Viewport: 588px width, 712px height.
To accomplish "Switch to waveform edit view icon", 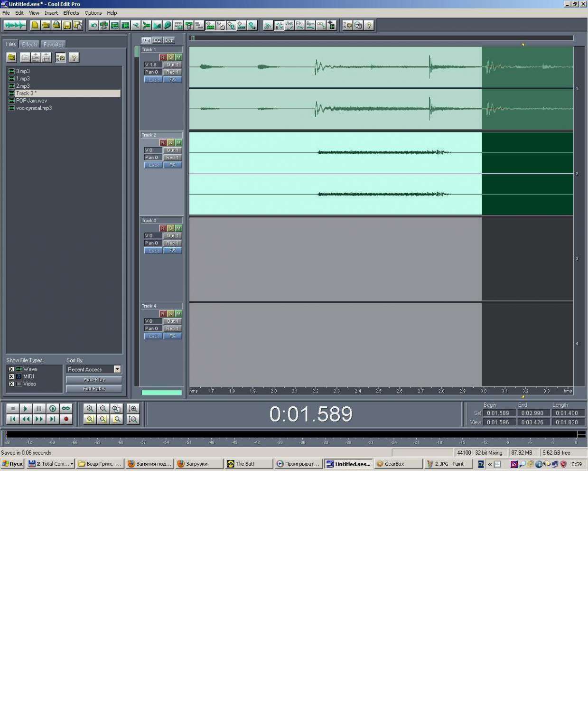I will tap(15, 25).
